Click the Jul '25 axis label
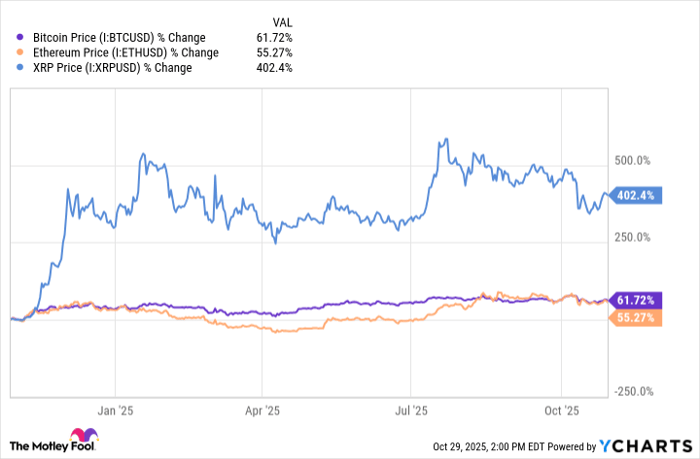 click(411, 409)
